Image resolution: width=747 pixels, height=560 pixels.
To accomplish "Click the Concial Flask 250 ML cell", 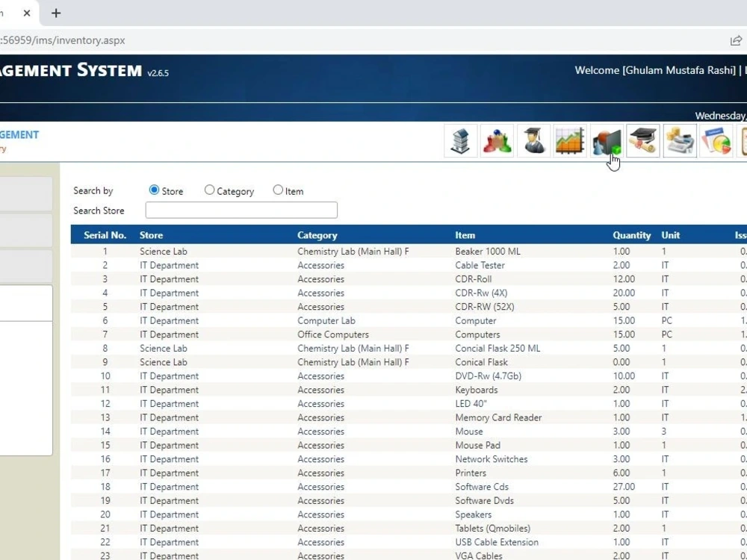I will point(498,348).
